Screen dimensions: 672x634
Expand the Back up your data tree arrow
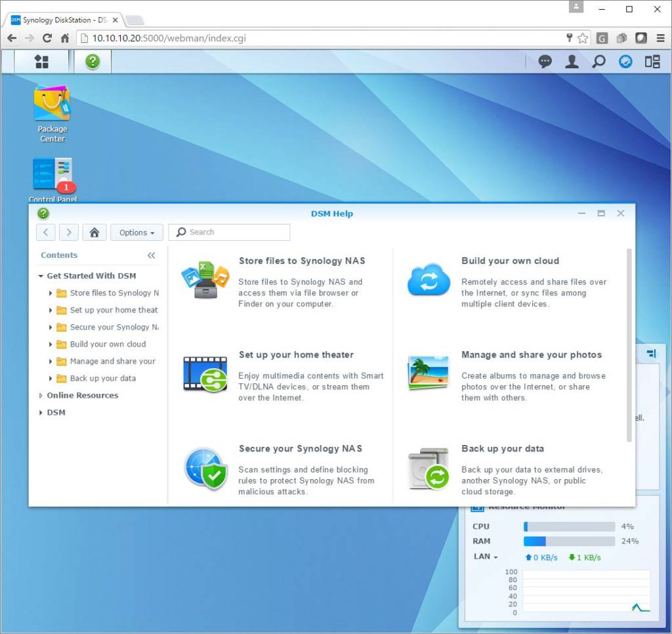50,379
